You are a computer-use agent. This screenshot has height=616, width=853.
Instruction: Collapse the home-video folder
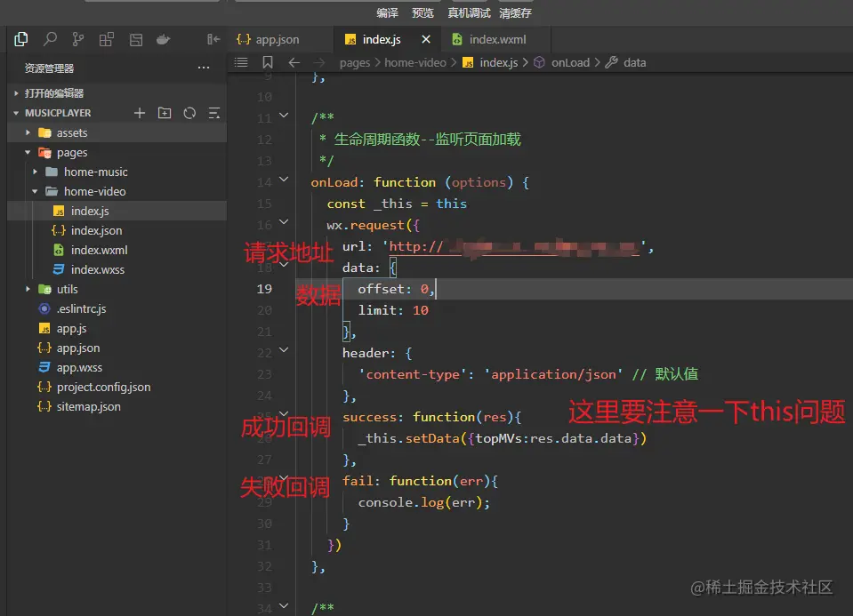34,191
